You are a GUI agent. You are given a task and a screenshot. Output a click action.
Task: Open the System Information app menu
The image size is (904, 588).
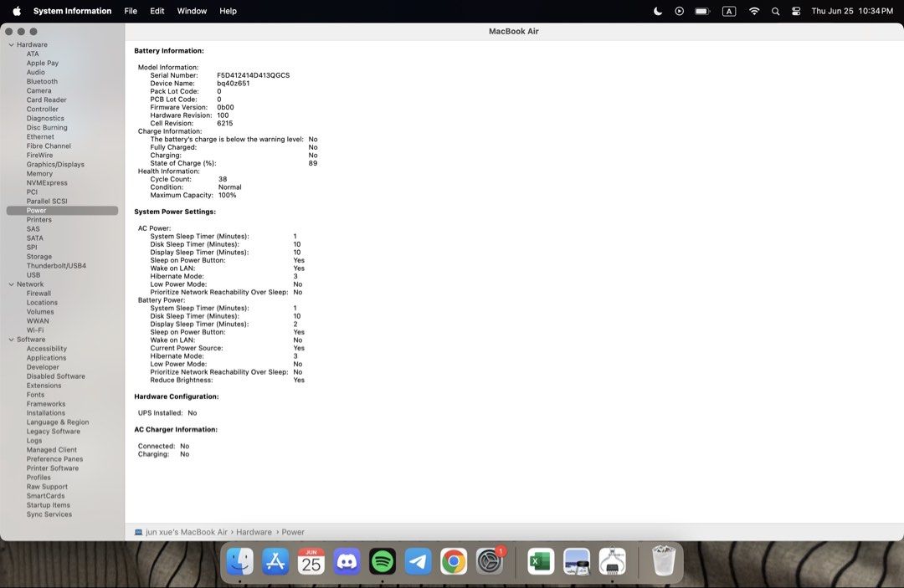point(72,11)
